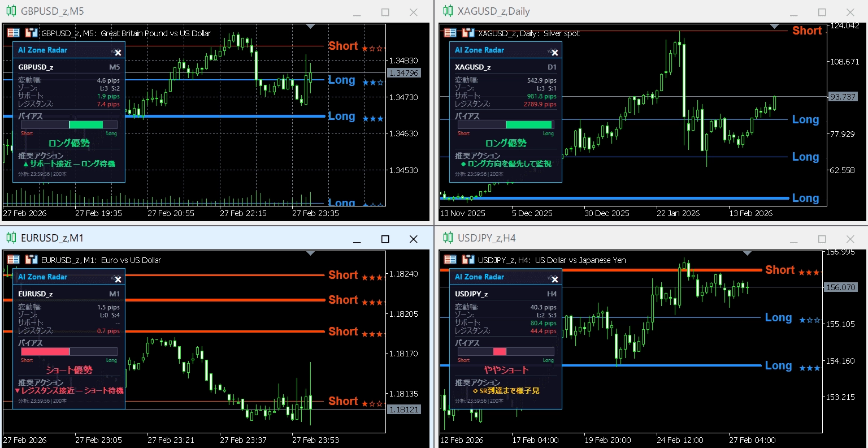
Task: Maximize the XAGUSD_z,Daily chart window
Action: coord(822,12)
